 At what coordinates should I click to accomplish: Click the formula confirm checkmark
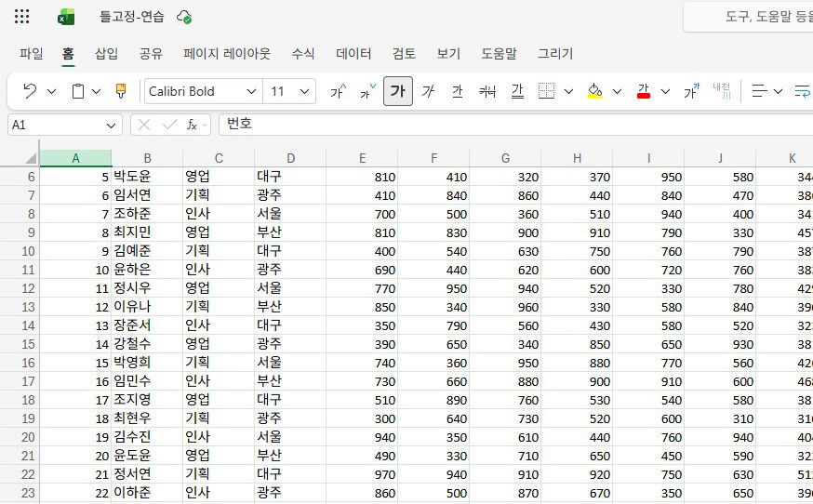169,125
